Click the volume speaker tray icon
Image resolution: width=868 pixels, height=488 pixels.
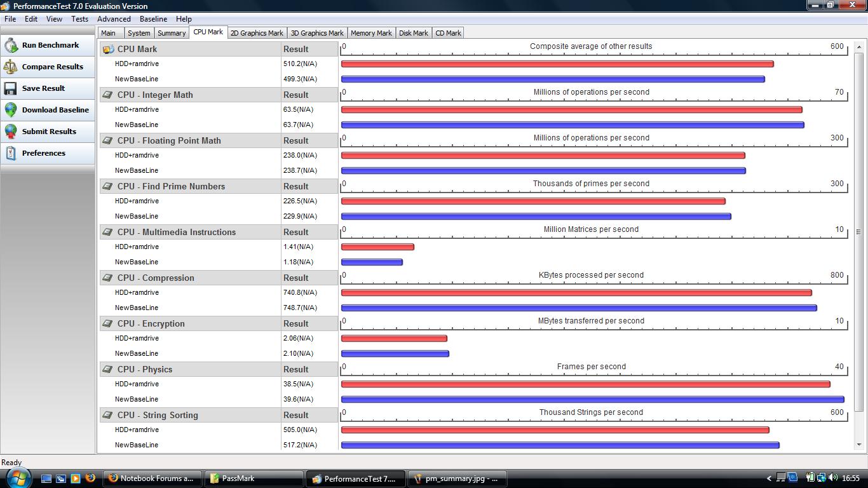[x=833, y=478]
